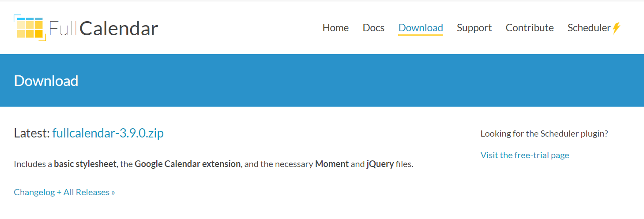Click the "Latest:" label text

point(32,133)
